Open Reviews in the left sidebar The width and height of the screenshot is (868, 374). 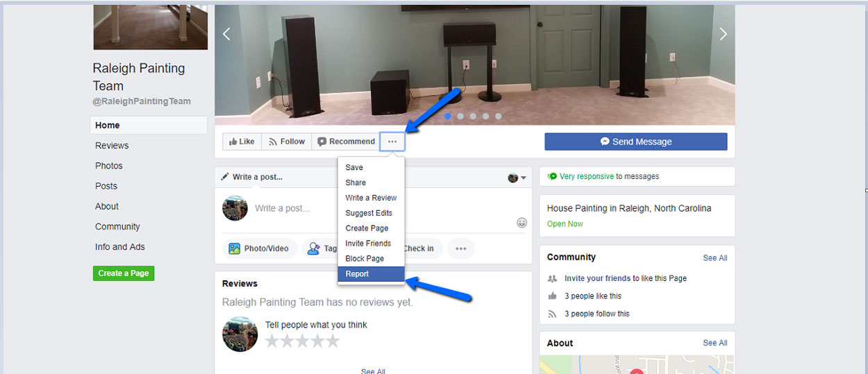point(112,146)
